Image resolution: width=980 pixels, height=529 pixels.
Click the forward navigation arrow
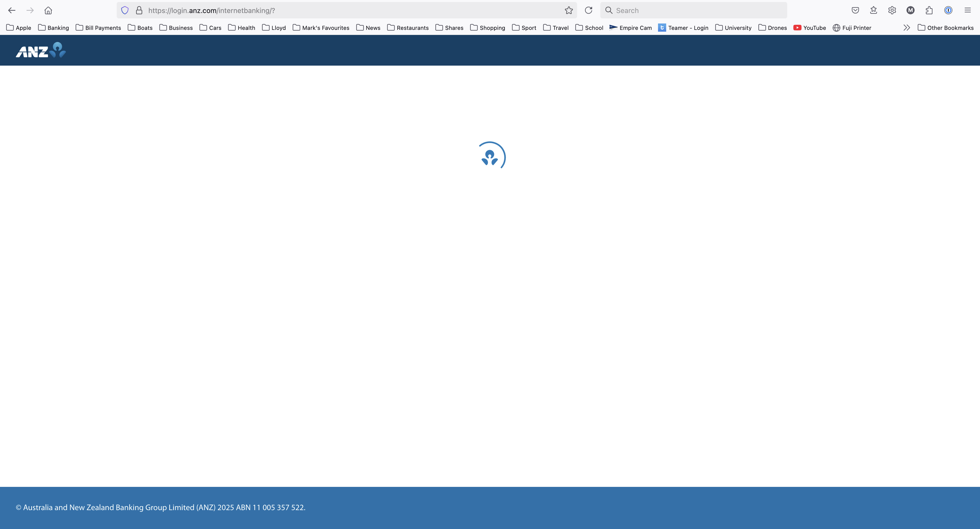pos(30,10)
